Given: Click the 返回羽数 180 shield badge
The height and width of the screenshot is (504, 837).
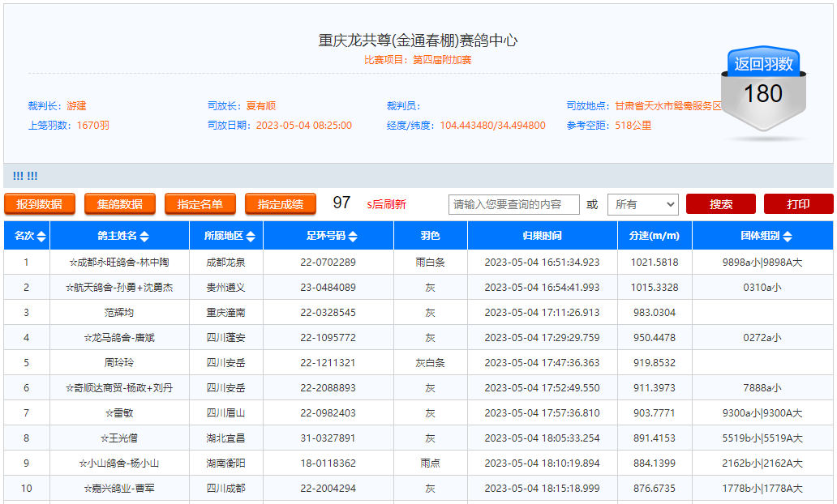Looking at the screenshot, I should (763, 90).
